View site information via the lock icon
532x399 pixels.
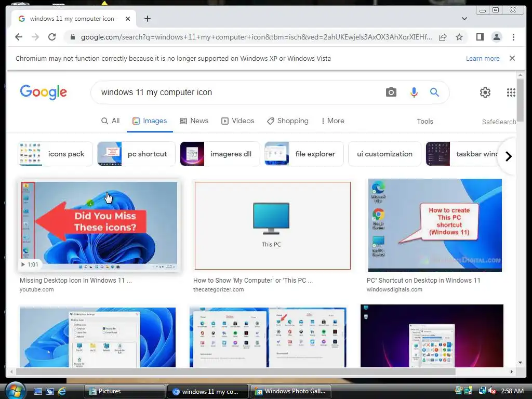72,37
